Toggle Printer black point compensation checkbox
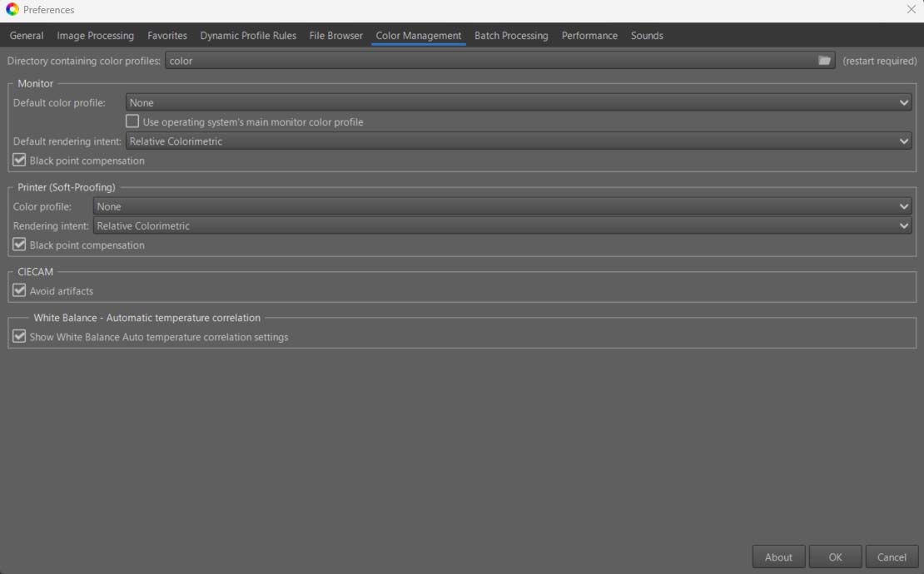This screenshot has width=924, height=574. 20,245
